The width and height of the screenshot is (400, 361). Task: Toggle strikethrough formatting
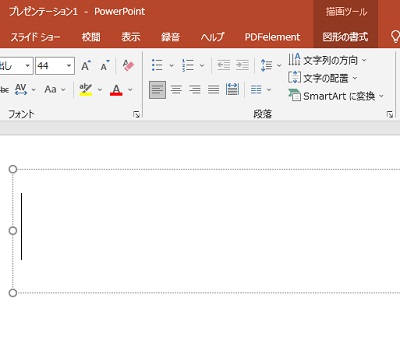point(4,89)
